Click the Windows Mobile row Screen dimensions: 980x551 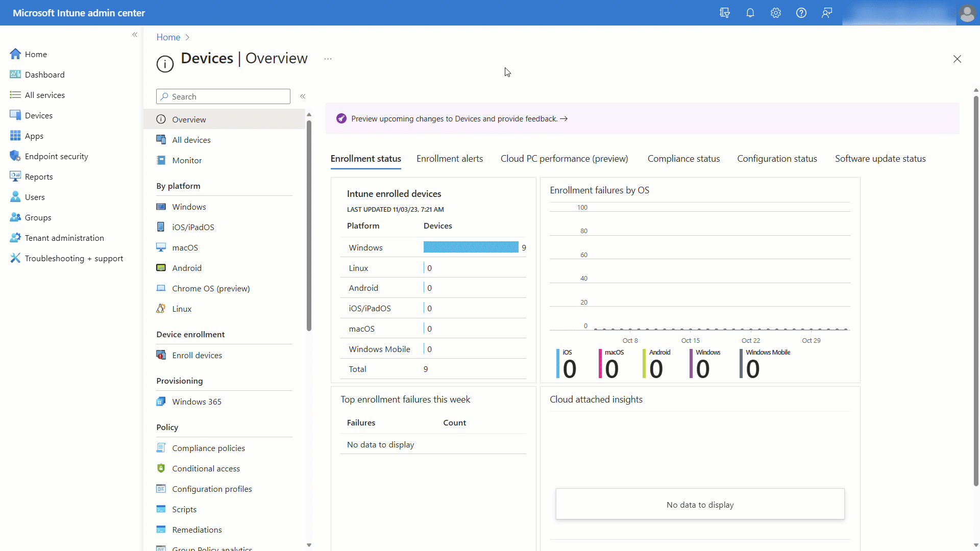433,349
